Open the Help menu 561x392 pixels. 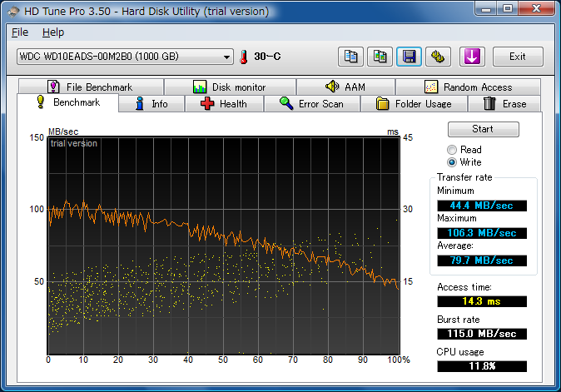pyautogui.click(x=52, y=32)
